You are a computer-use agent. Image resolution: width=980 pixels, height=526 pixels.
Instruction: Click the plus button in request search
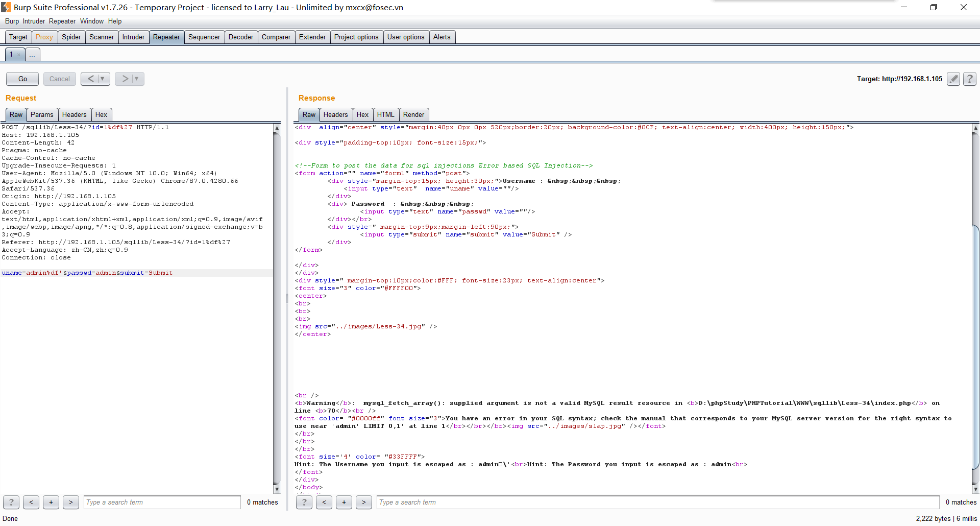point(51,502)
